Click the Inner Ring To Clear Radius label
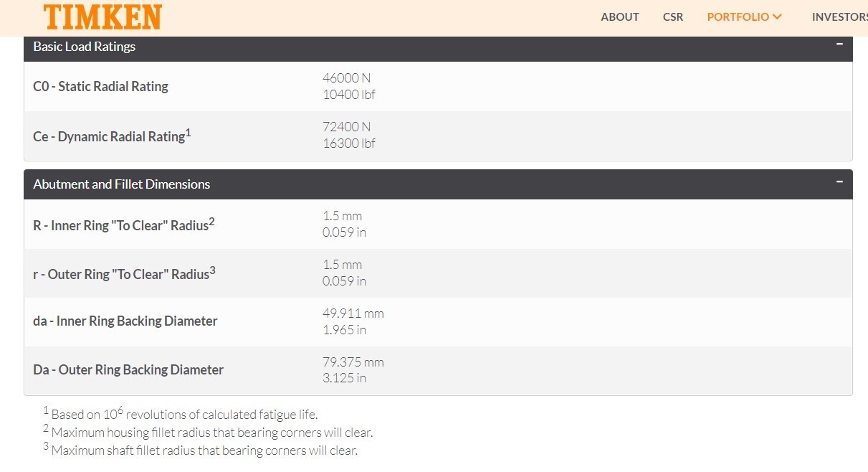 click(x=124, y=225)
